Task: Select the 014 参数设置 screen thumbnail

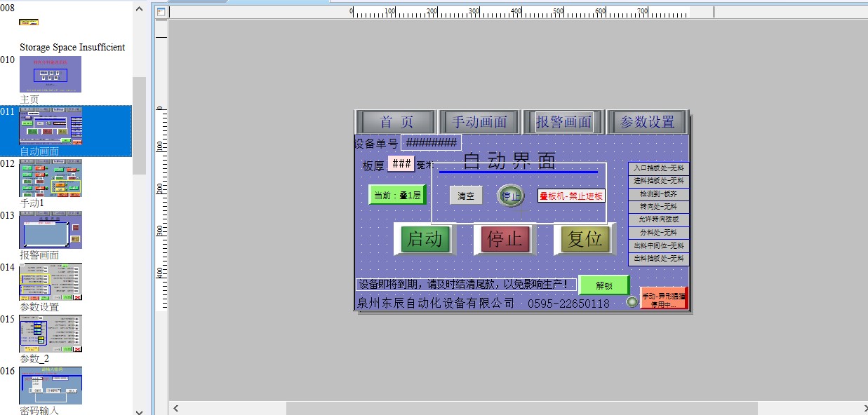Action: 51,282
